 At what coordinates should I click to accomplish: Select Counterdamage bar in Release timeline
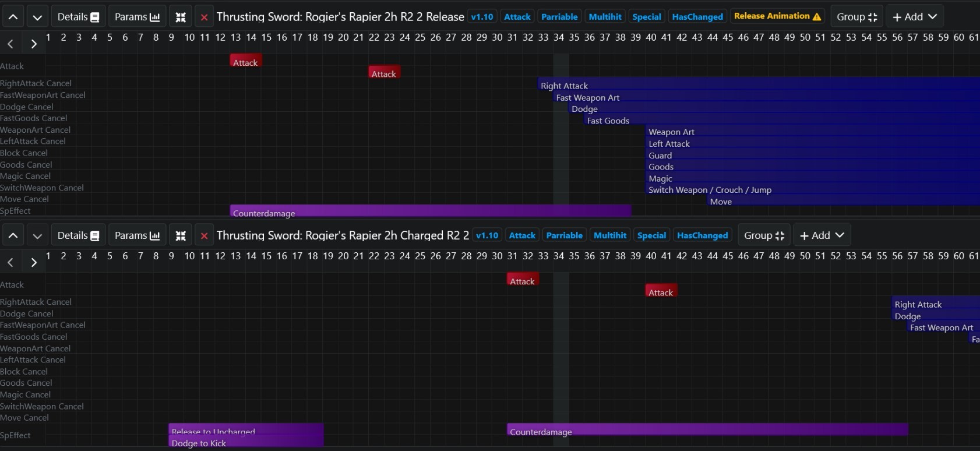coord(431,211)
